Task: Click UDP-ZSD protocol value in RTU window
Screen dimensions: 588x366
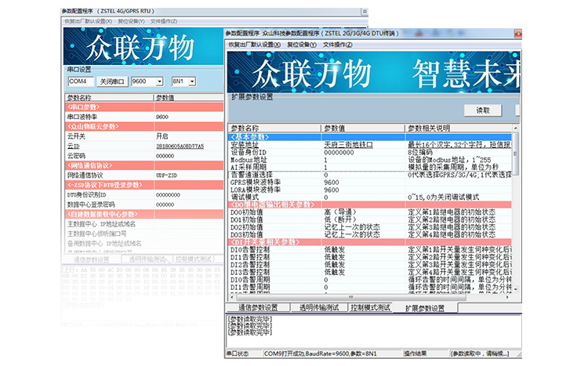Action: point(167,176)
